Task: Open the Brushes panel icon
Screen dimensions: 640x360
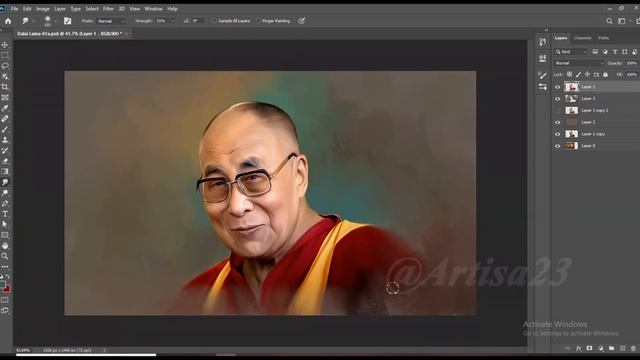Action: coord(542,75)
